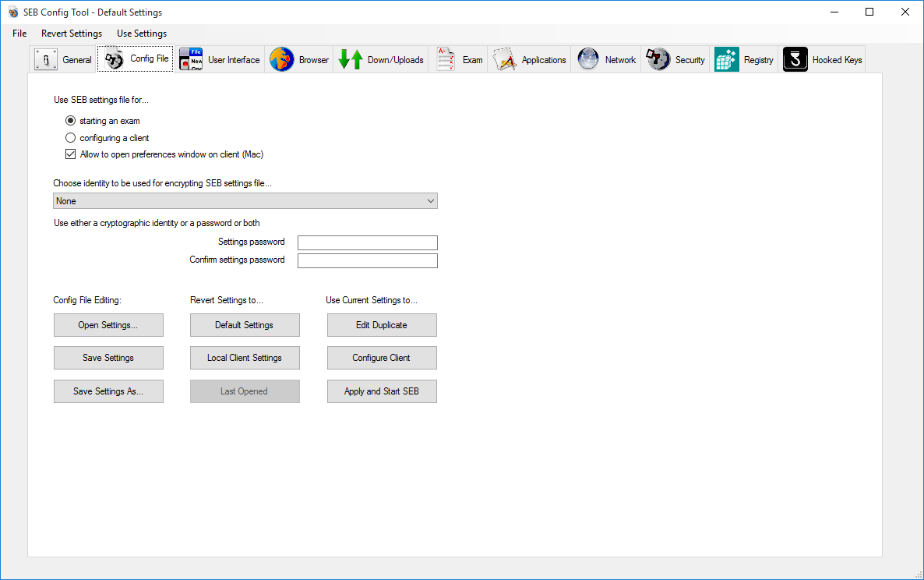Click the Security tab icon

tap(658, 59)
